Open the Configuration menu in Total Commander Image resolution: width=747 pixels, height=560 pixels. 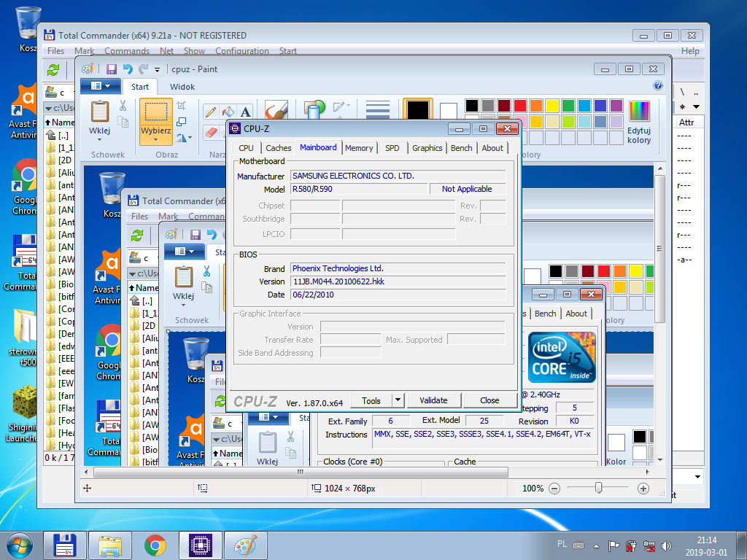coord(242,51)
